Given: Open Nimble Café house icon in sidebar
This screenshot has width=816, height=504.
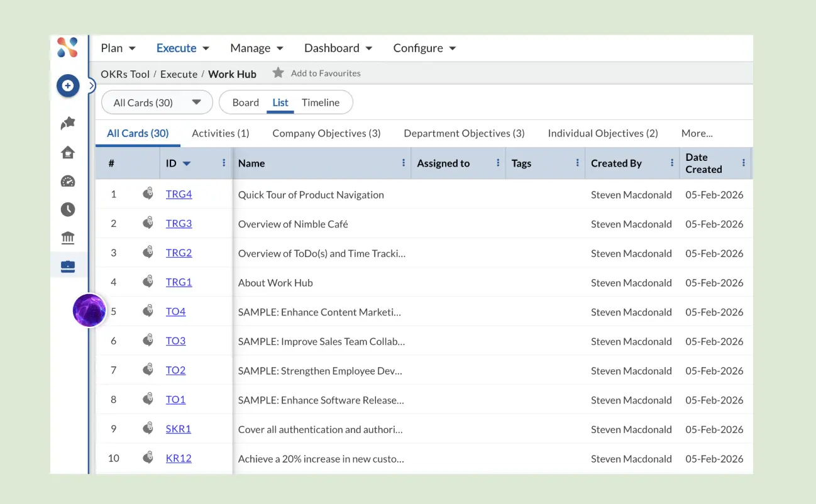Looking at the screenshot, I should coord(67,152).
